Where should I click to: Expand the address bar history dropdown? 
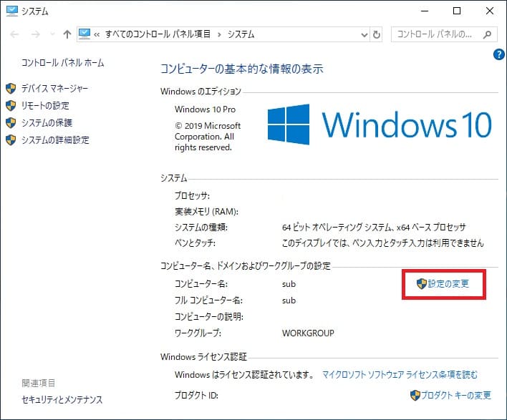point(364,34)
